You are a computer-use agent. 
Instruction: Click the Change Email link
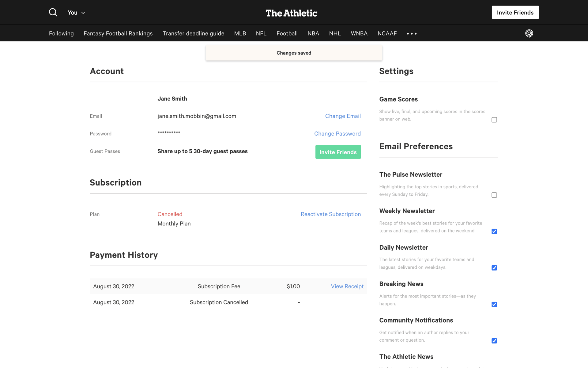(343, 116)
